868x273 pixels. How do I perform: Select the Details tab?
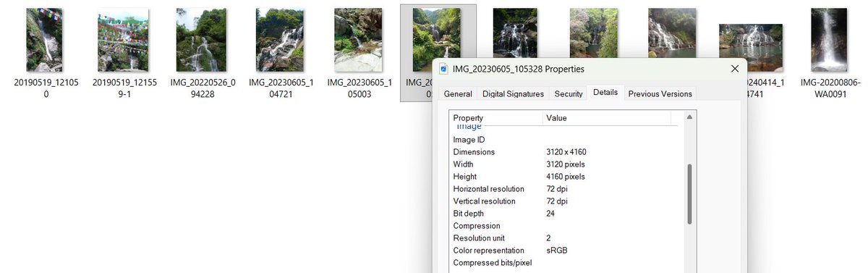[x=605, y=93]
